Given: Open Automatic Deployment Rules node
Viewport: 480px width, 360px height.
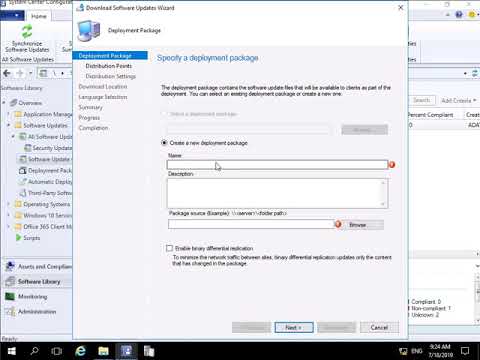Looking at the screenshot, I should pyautogui.click(x=45, y=182).
